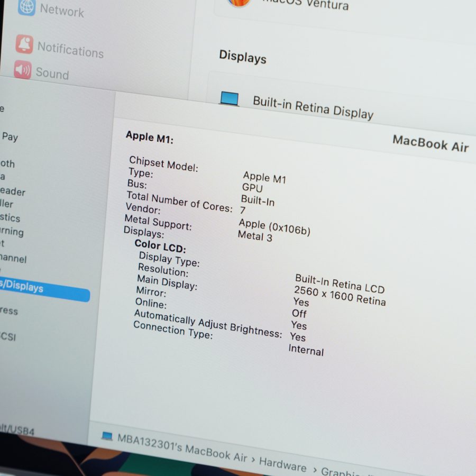Click the 'Total Number of Cores:' label
This screenshot has height=476, width=476.
[x=180, y=202]
